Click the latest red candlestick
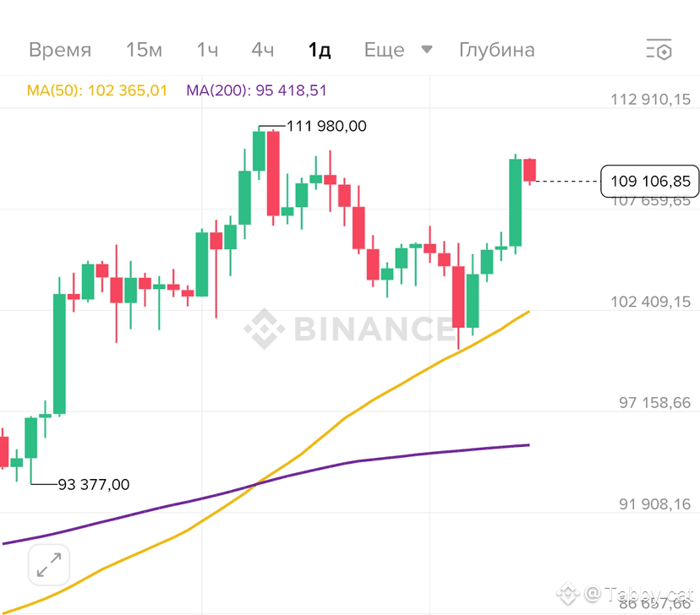 click(529, 170)
